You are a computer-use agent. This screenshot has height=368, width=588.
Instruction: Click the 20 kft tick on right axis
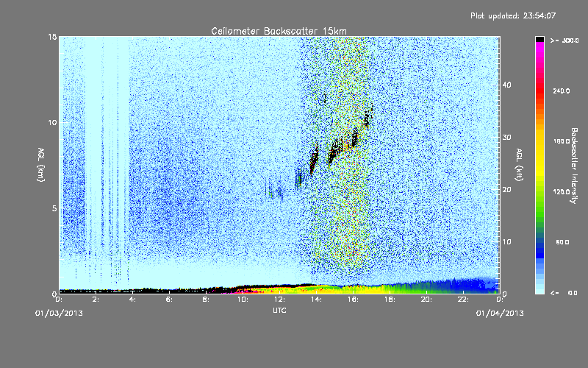click(x=506, y=189)
